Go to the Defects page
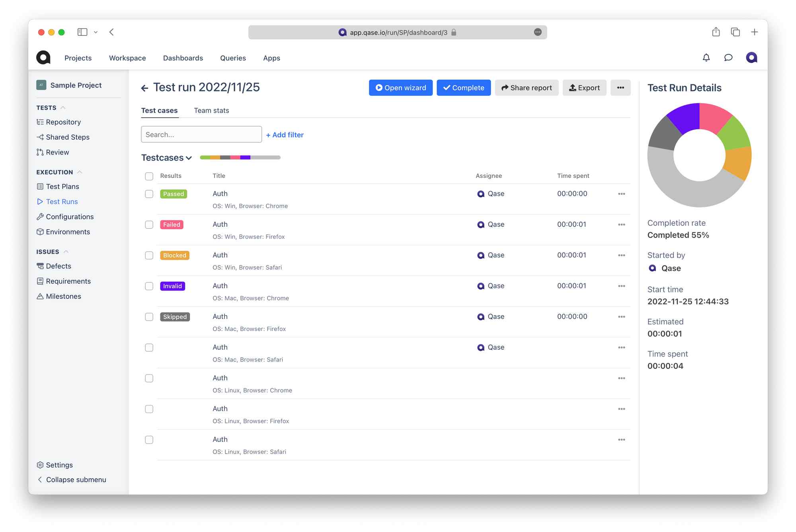Viewport: 796px width, 532px height. click(59, 266)
